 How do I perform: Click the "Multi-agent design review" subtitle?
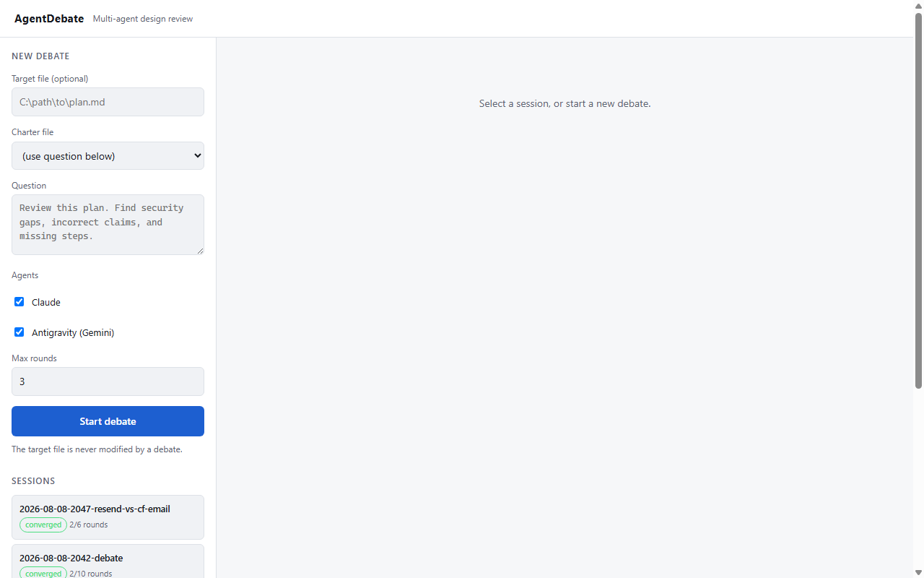tap(143, 19)
